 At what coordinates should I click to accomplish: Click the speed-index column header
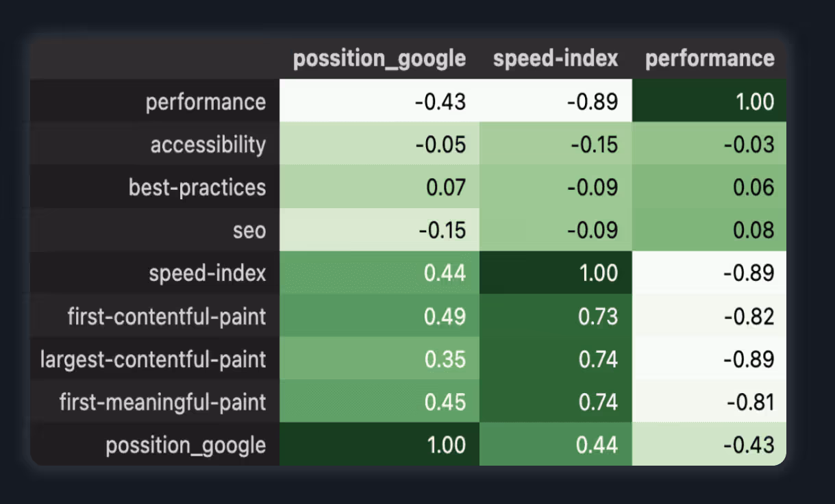[556, 59]
